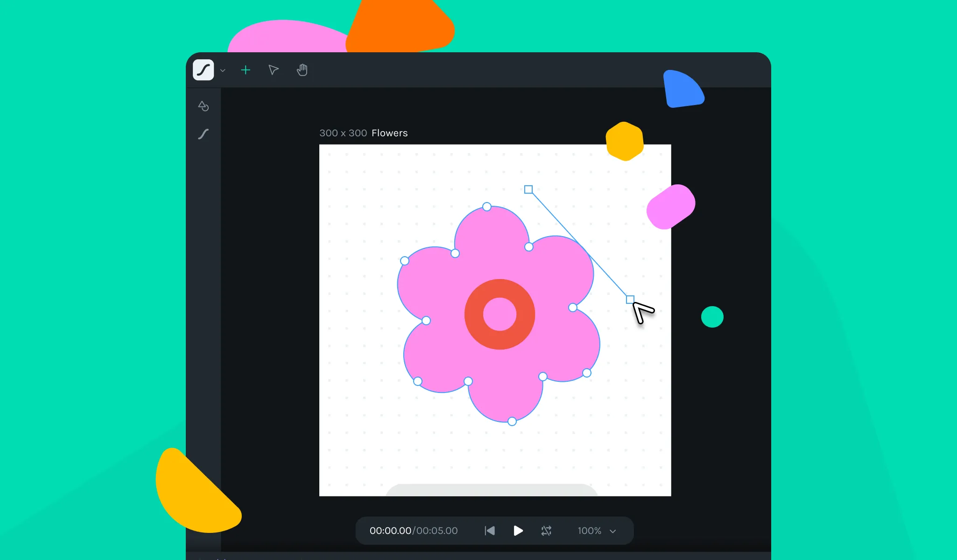Click the chevron next to 100%
This screenshot has height=560, width=957.
click(x=613, y=531)
